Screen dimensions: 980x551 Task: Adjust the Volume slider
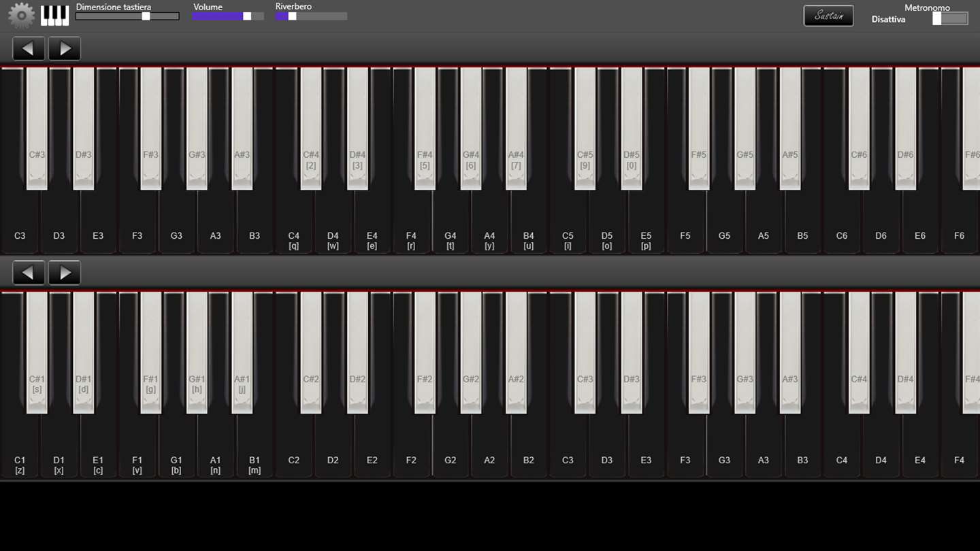pyautogui.click(x=228, y=16)
